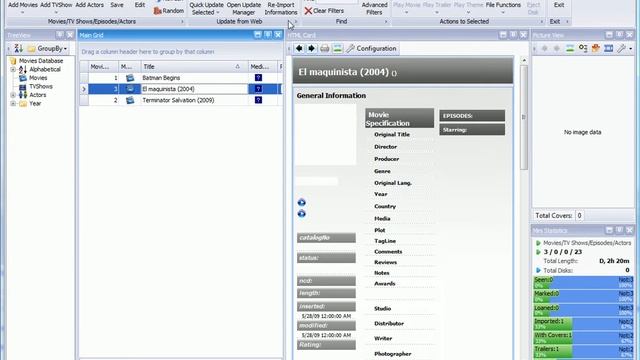
Task: Click the With Covers statistics bar
Action: click(584, 338)
